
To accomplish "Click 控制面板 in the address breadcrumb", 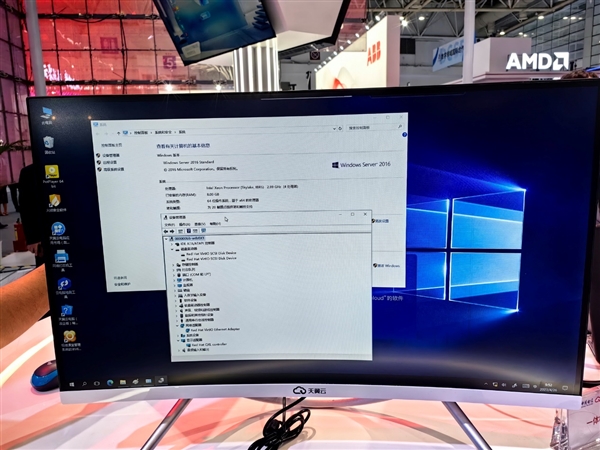I will pyautogui.click(x=140, y=132).
